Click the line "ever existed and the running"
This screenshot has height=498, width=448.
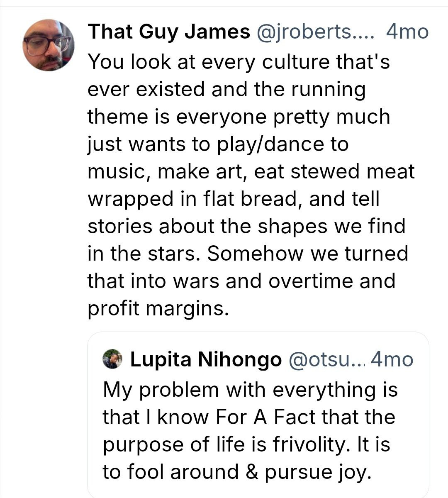pos(226,90)
